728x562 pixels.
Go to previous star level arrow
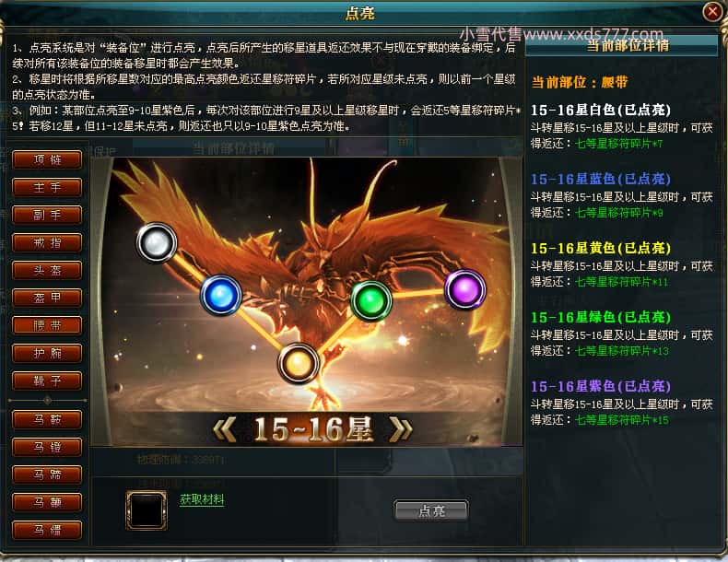pyautogui.click(x=224, y=429)
